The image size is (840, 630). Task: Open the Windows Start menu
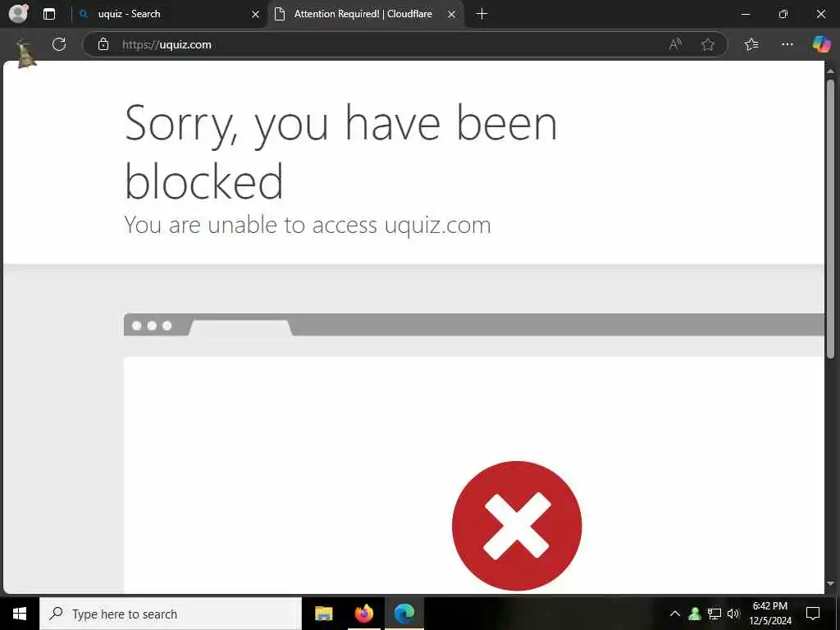click(x=20, y=614)
